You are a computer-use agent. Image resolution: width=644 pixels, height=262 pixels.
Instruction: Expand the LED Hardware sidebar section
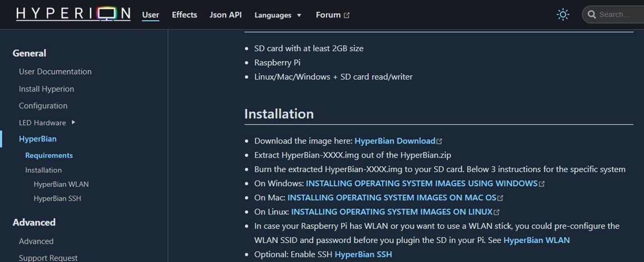click(x=73, y=122)
